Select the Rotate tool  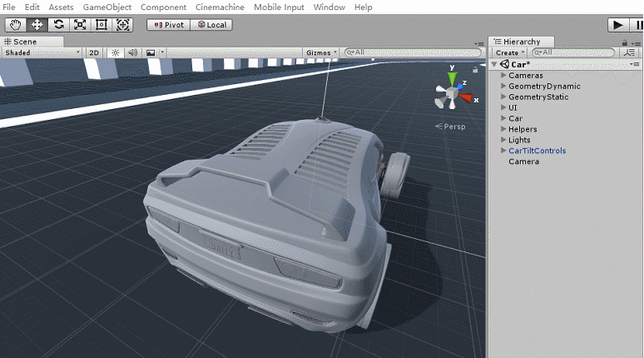59,25
